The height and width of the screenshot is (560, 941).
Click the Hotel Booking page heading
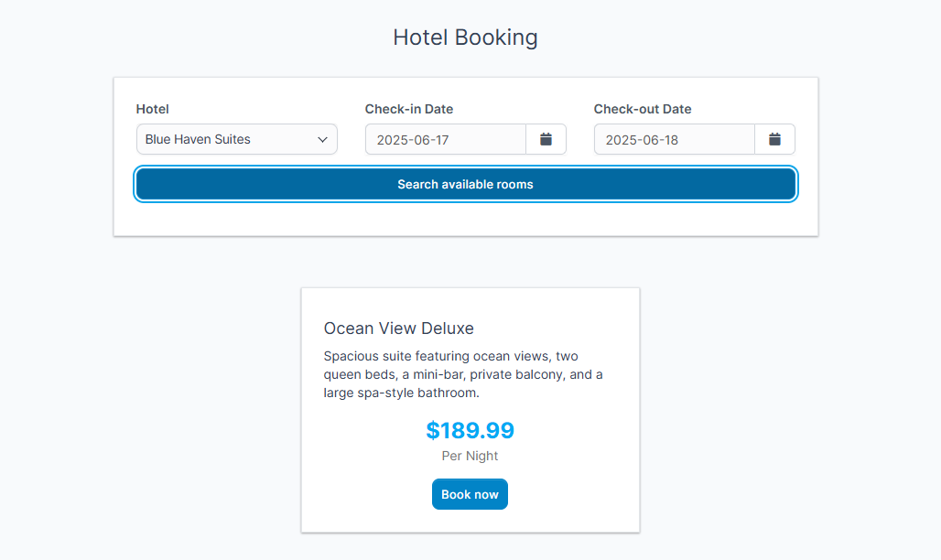[465, 38]
